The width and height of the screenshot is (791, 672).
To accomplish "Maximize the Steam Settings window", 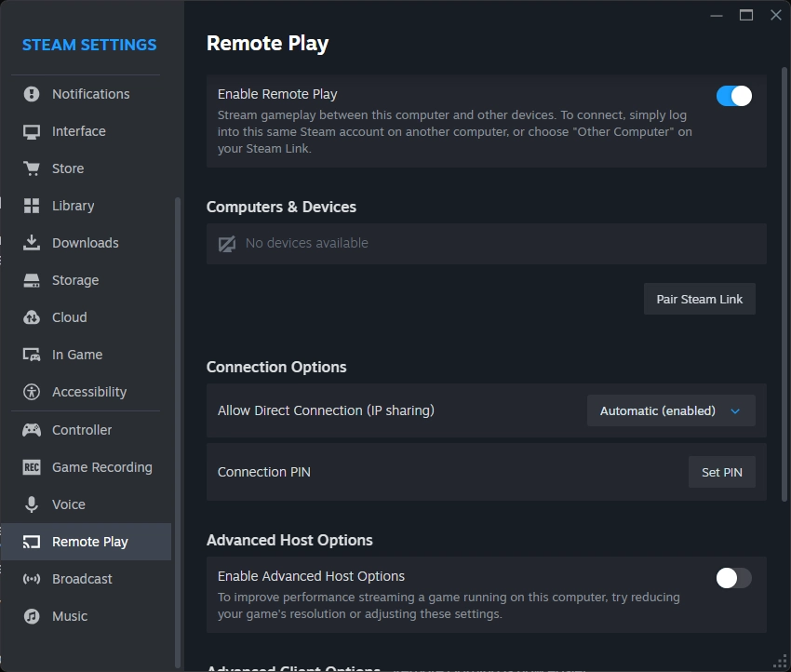I will pos(746,15).
